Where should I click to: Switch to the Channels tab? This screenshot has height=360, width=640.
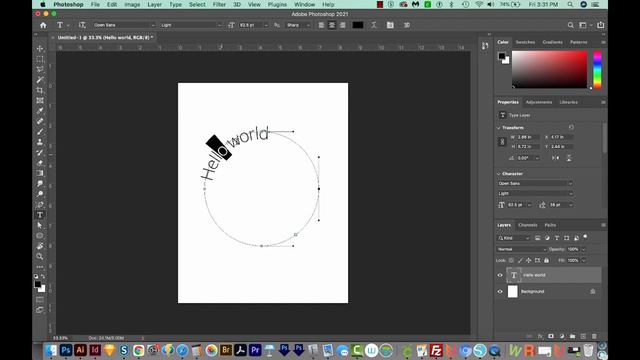pyautogui.click(x=528, y=225)
